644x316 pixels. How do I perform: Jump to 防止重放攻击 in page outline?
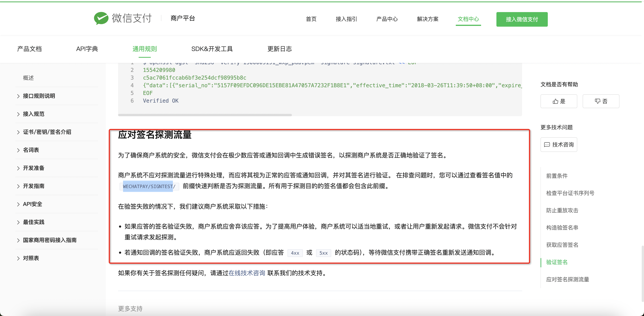(x=562, y=210)
